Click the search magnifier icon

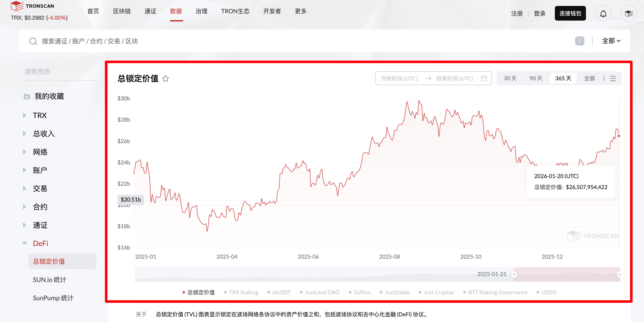coord(33,41)
